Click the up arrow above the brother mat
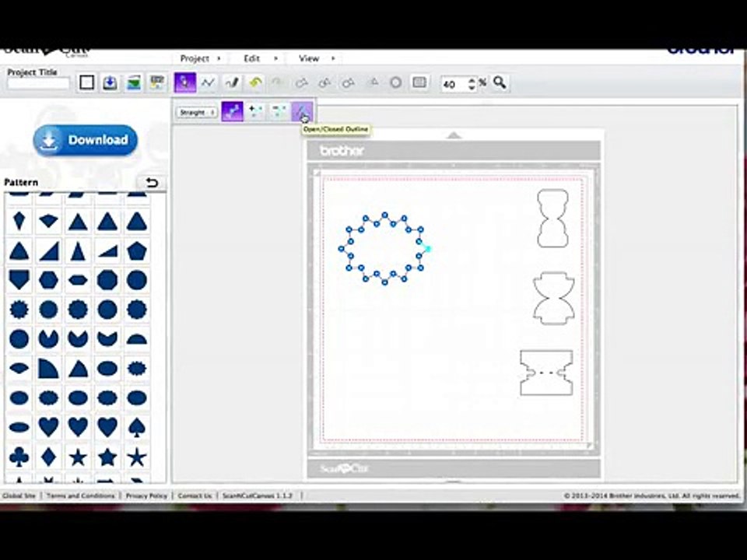The width and height of the screenshot is (747, 560). (454, 135)
